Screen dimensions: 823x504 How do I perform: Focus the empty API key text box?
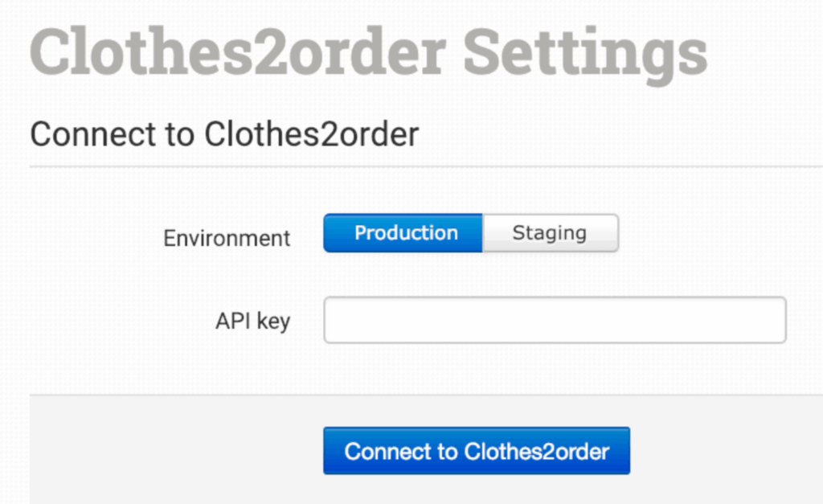[x=555, y=320]
